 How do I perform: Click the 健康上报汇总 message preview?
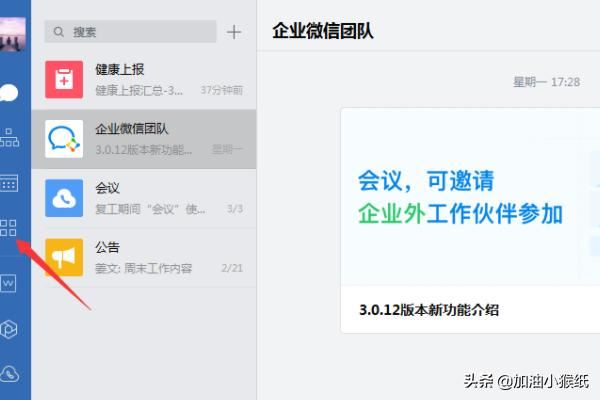click(139, 91)
